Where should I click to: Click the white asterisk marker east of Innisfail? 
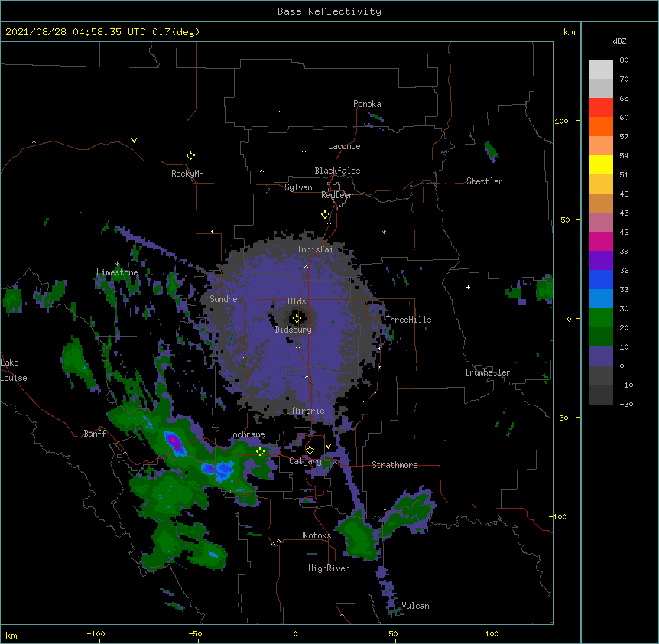tap(384, 232)
